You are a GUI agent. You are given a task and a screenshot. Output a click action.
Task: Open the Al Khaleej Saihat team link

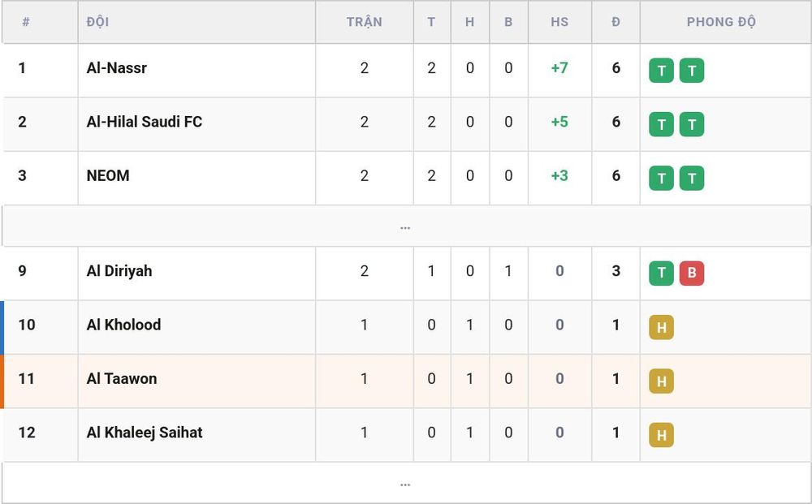(x=145, y=433)
